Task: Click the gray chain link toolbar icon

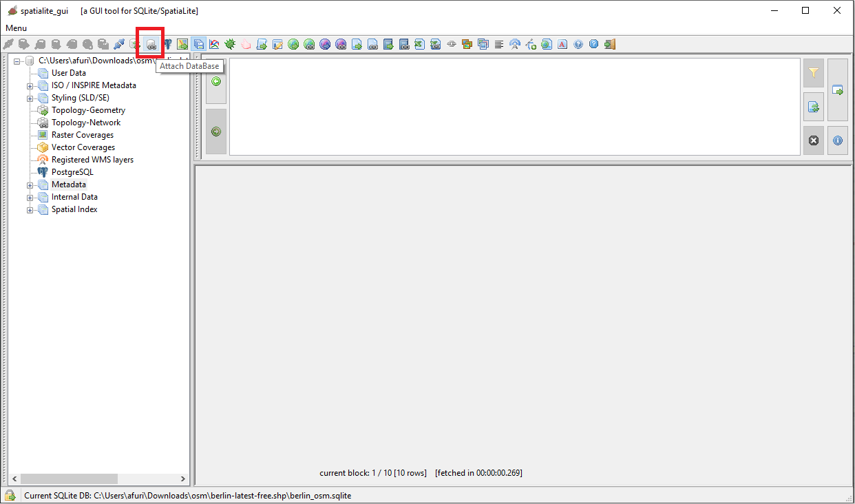Action: [452, 44]
